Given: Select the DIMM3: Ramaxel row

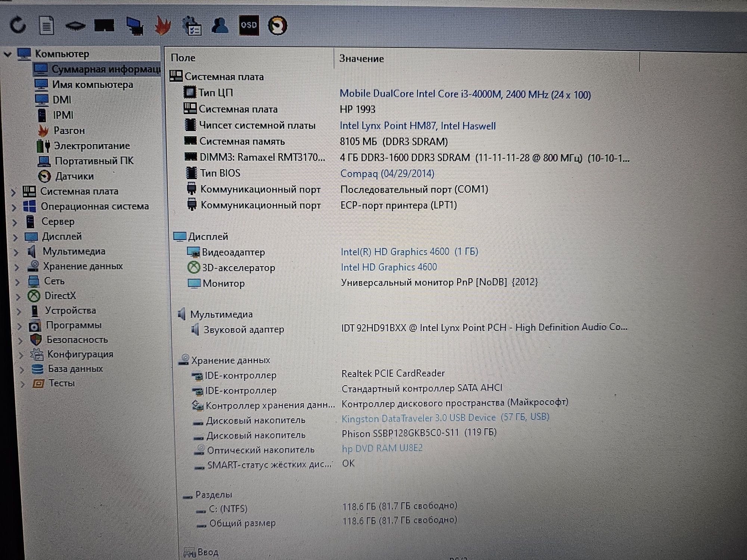Looking at the screenshot, I should click(x=407, y=157).
